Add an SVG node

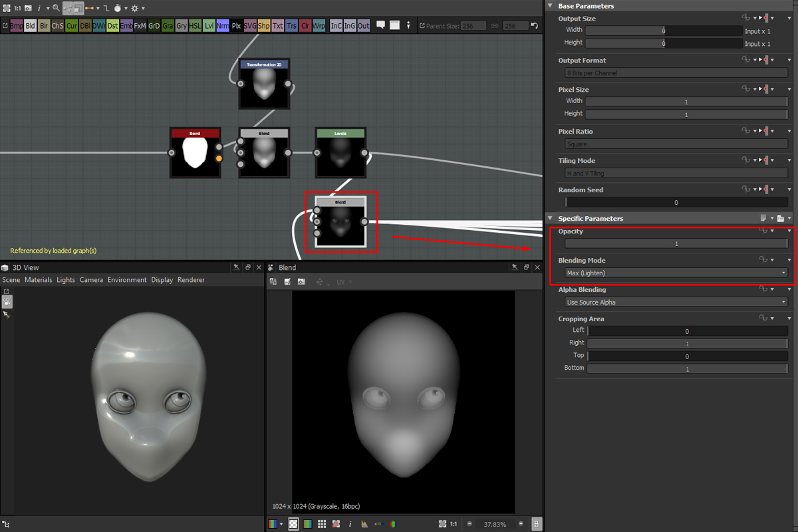[x=250, y=26]
